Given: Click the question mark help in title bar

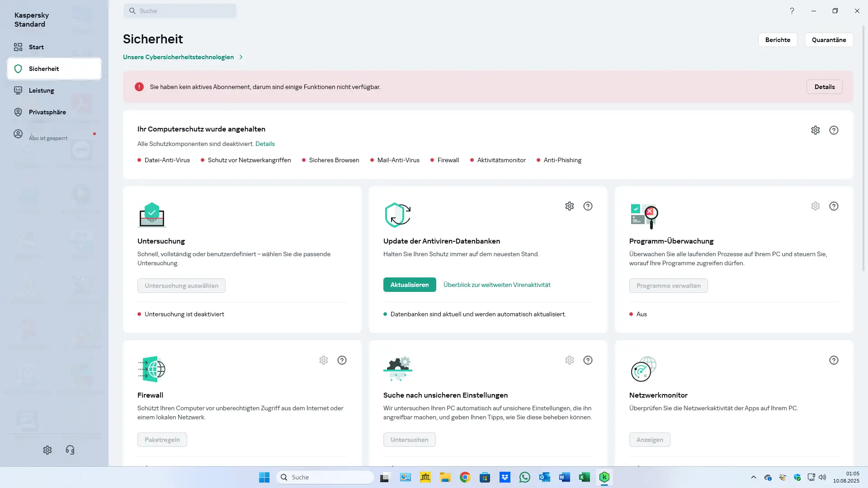Looking at the screenshot, I should (x=792, y=11).
